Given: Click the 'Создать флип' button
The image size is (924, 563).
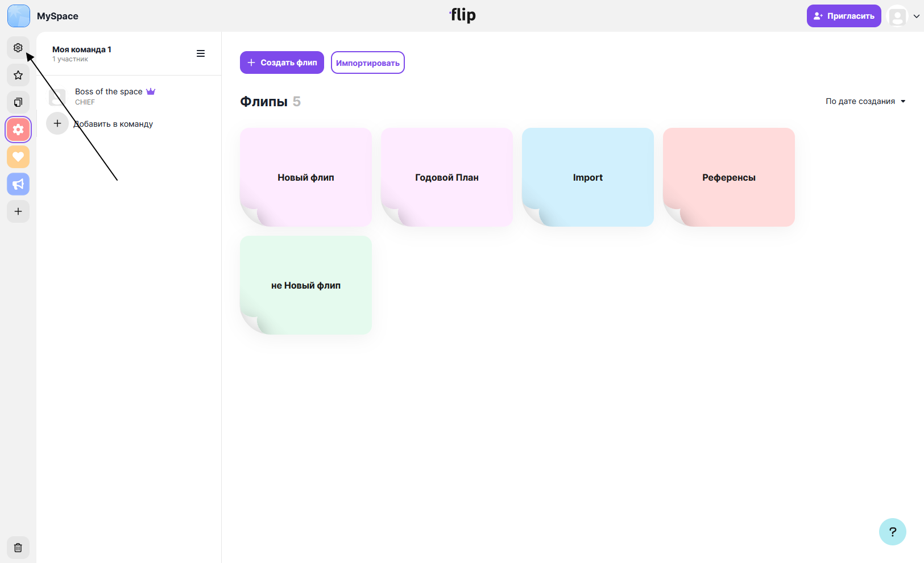Looking at the screenshot, I should (x=282, y=62).
